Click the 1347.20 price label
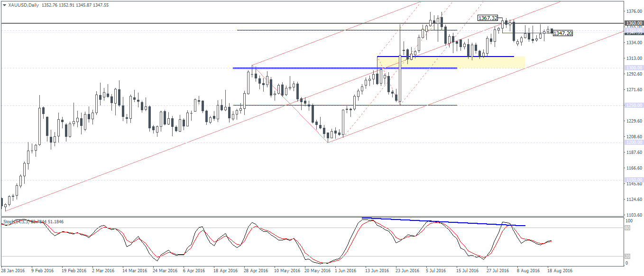Screen dimensions: 644x276 pos(562,33)
